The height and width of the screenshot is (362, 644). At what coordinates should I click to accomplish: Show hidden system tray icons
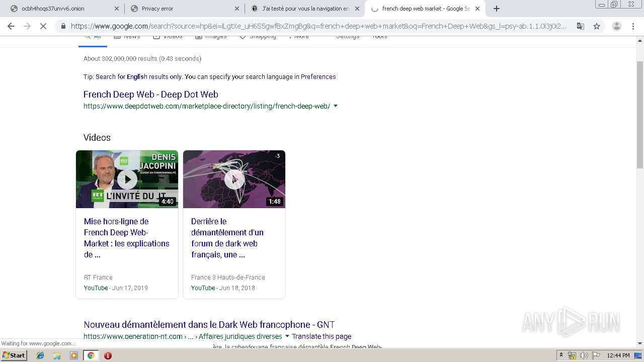[x=561, y=355]
